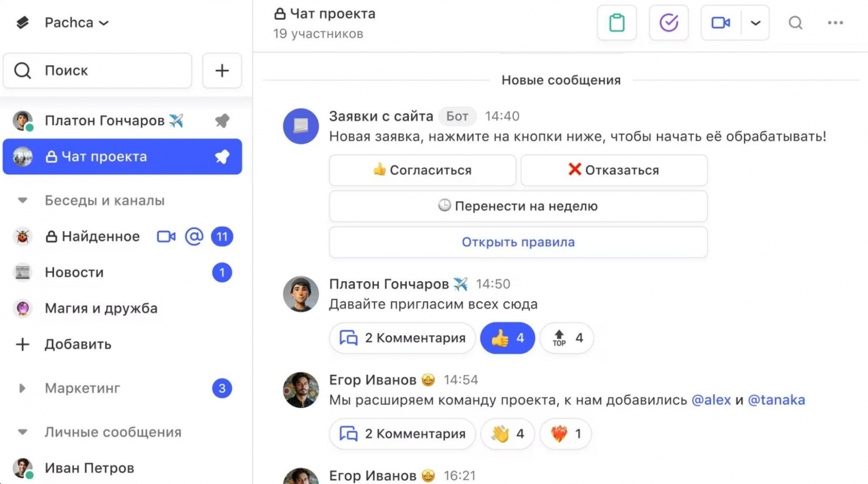Open the three-dots more options menu

tap(835, 23)
